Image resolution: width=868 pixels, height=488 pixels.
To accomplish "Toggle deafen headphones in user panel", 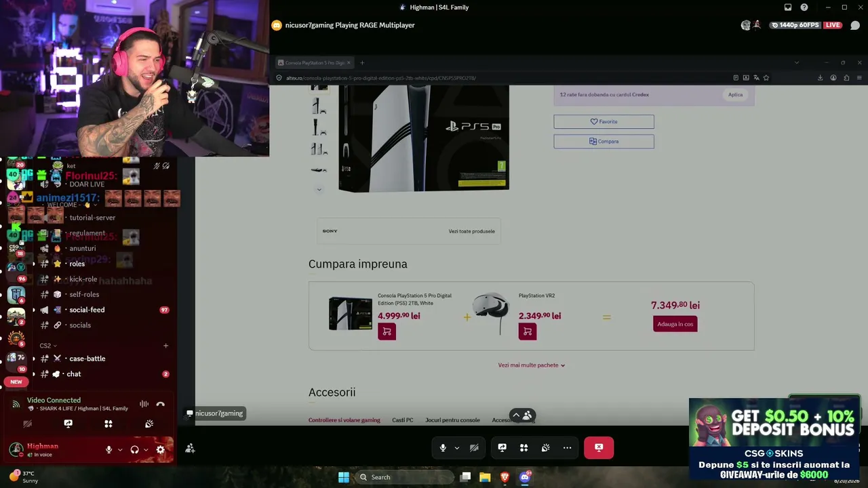I will (x=134, y=449).
